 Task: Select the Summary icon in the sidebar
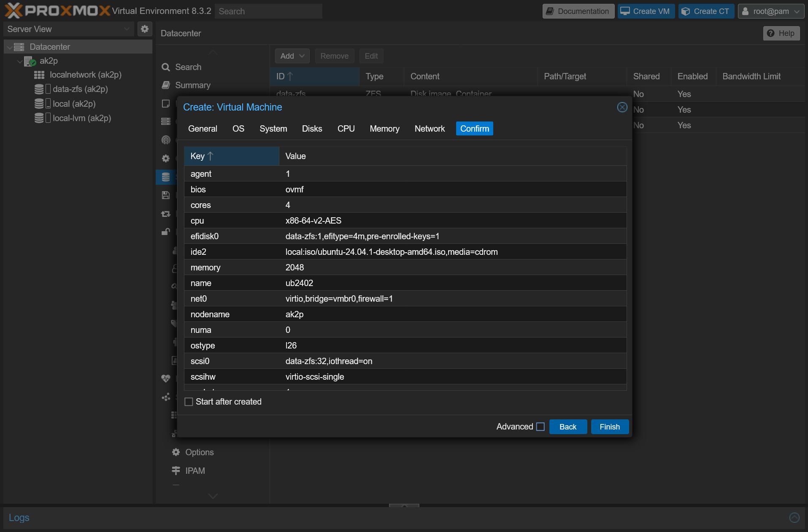[166, 85]
